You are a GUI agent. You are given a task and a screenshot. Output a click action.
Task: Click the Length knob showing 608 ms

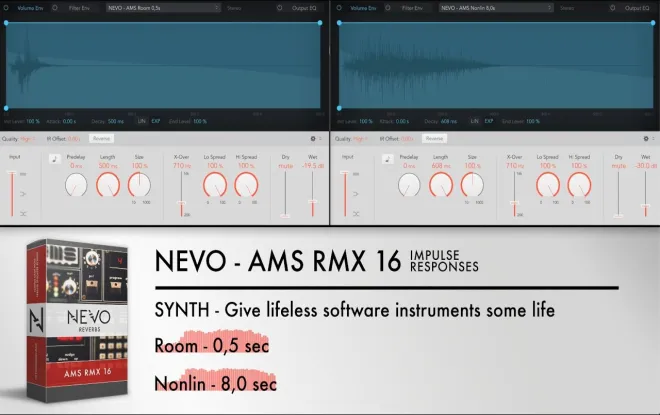click(441, 185)
